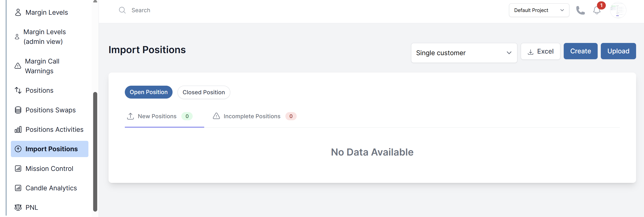Screen dimensions: 644x217
Task: Click the Margin Call Warnings triangle icon
Action: 18,66
